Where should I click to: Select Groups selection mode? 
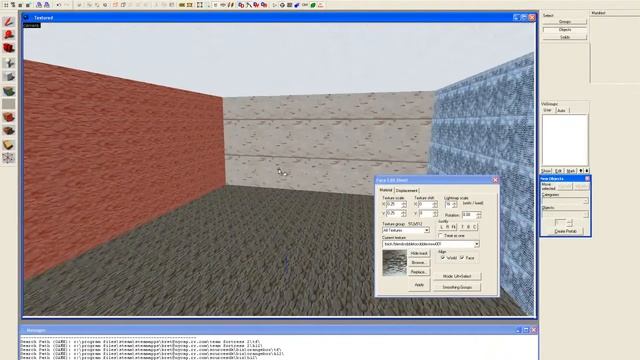pos(565,22)
